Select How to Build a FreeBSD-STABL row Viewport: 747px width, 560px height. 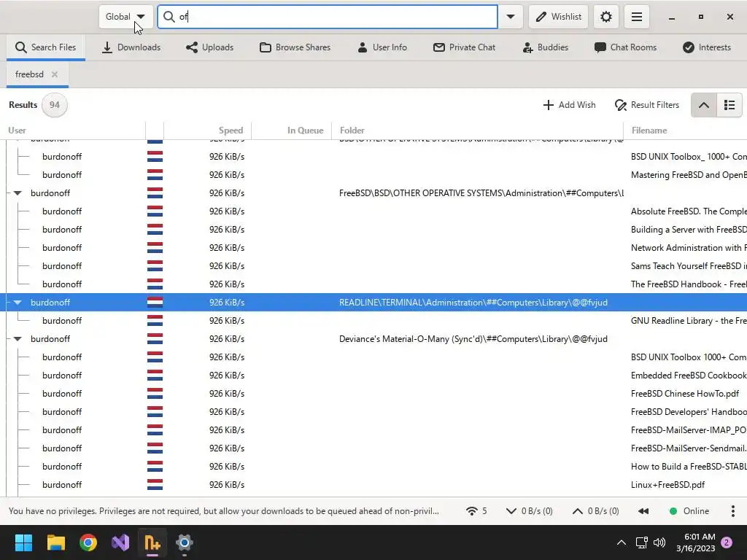coord(373,467)
